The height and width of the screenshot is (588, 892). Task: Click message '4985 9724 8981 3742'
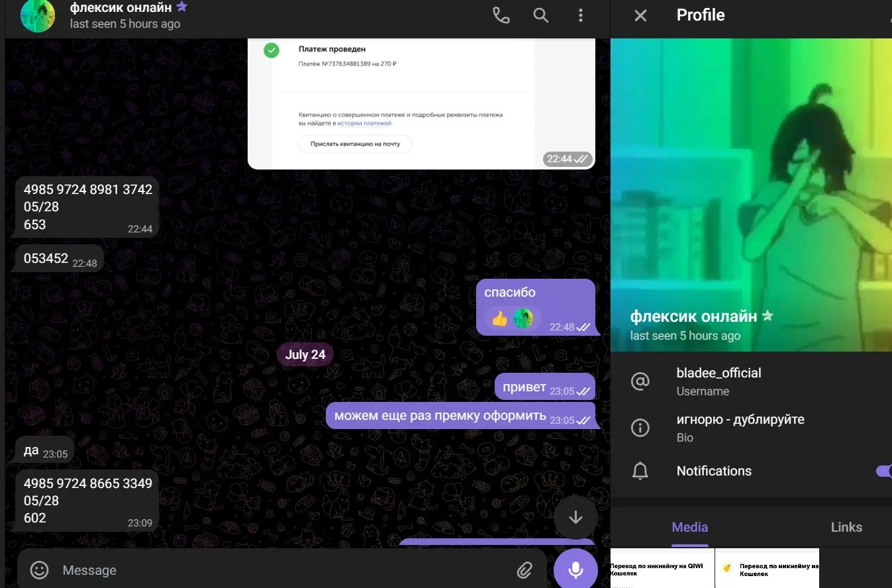pos(87,207)
